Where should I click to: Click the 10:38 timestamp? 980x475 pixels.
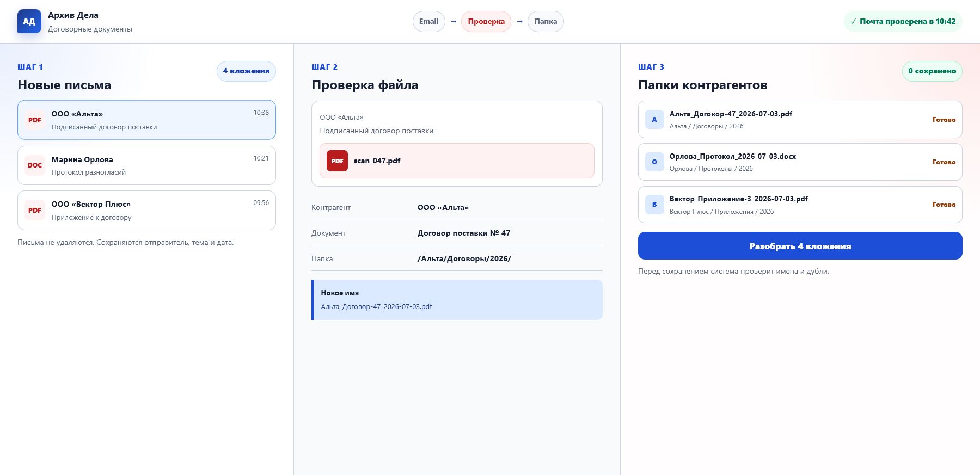click(x=261, y=113)
